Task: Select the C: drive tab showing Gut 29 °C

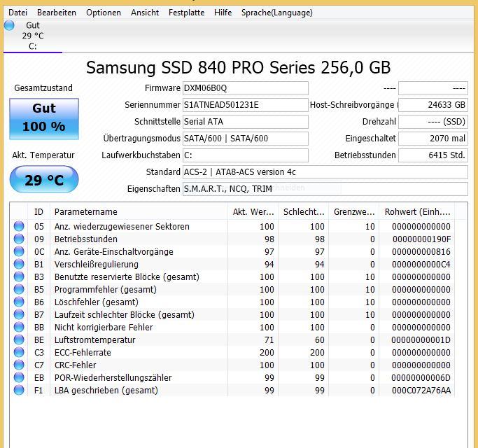Action: pos(33,36)
